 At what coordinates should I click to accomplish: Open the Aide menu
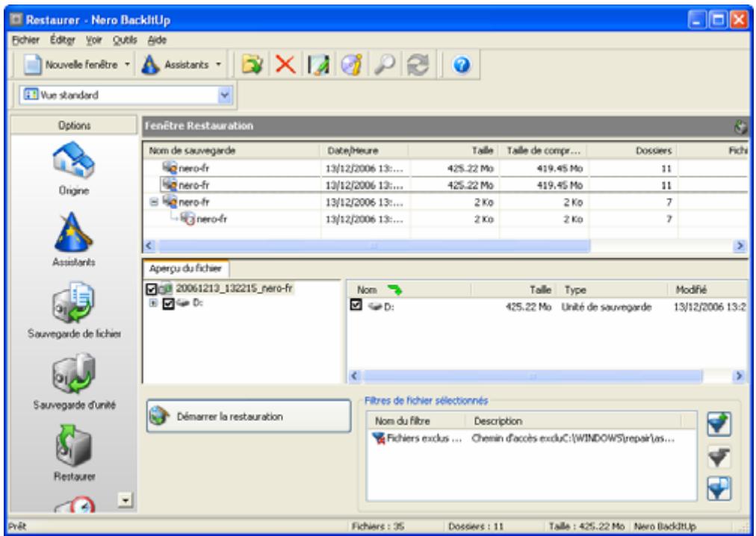coord(157,40)
